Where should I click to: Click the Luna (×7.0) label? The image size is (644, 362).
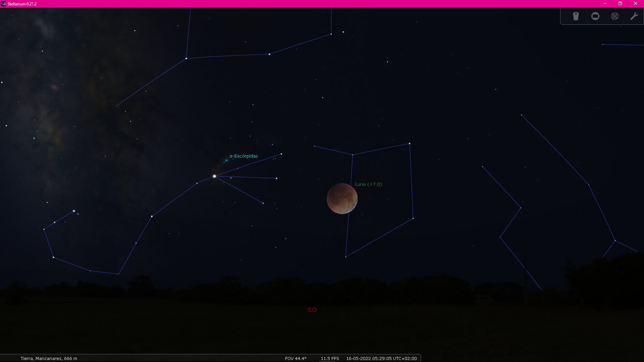[368, 184]
